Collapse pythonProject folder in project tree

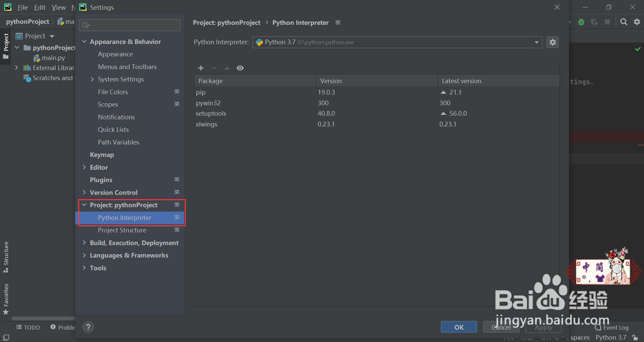(17, 48)
